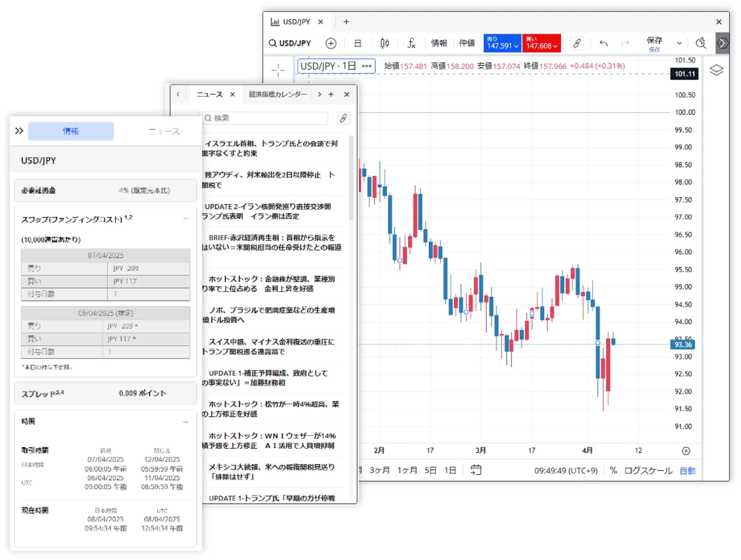Open the 売り 147.591 sell dropdown
Screen dimensions: 741x560
click(502, 43)
